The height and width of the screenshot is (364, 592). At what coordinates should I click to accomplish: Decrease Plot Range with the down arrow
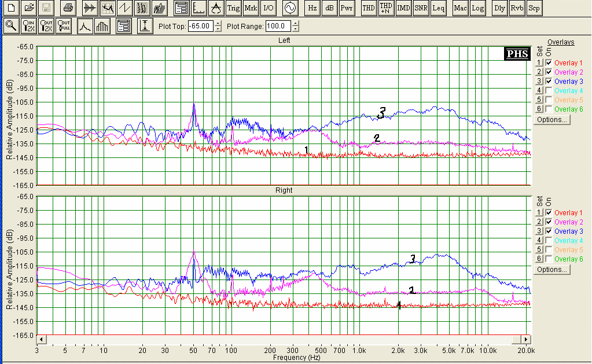pyautogui.click(x=296, y=29)
